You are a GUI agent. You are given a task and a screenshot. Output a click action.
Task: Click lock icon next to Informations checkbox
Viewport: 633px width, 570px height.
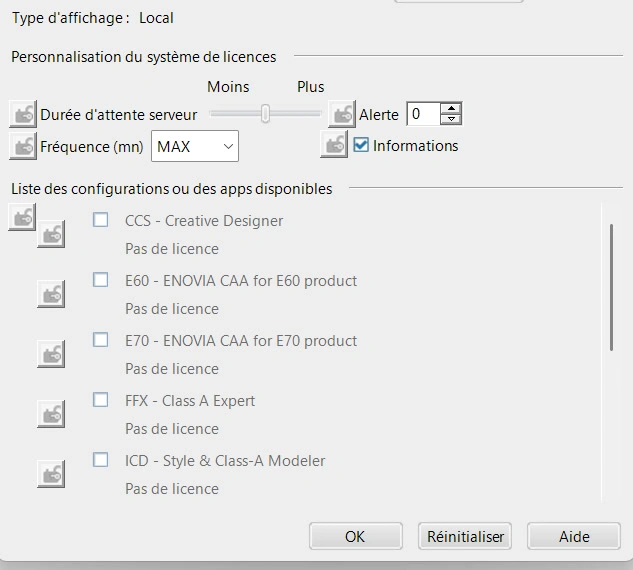[334, 145]
